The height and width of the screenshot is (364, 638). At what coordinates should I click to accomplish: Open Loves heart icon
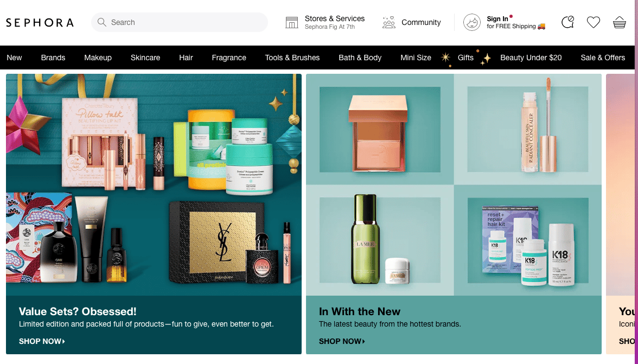[594, 22]
